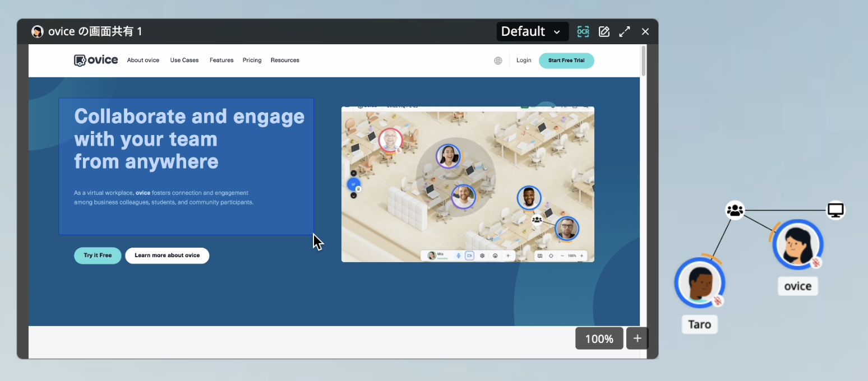The height and width of the screenshot is (381, 868).
Task: Select the ovice user avatar
Action: tap(797, 245)
